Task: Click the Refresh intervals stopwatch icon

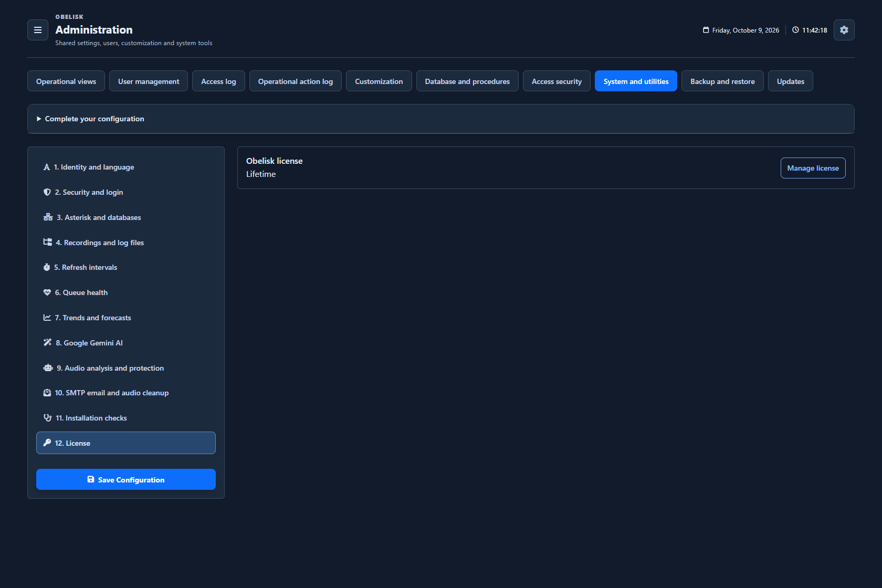Action: pos(47,267)
